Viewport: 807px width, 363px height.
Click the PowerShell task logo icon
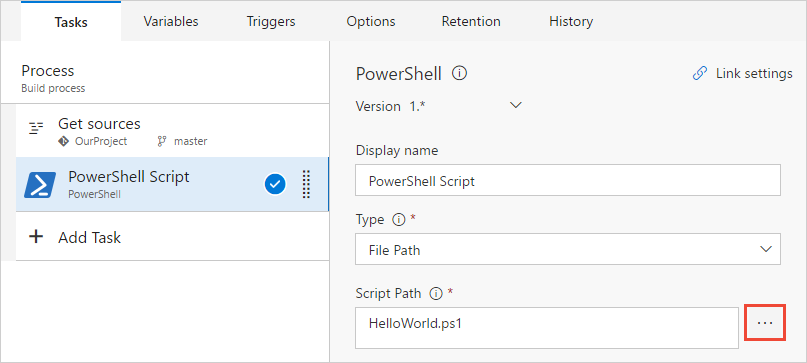pyautogui.click(x=40, y=185)
